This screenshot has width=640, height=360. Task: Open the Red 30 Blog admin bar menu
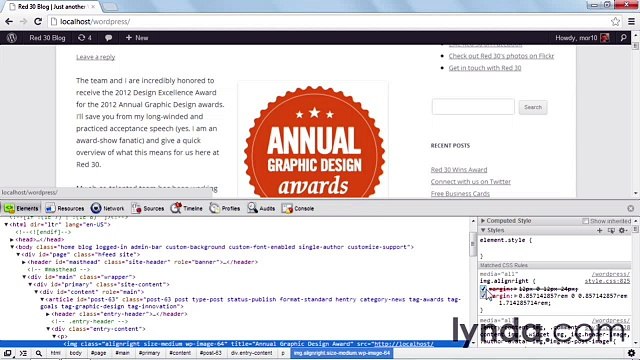(x=47, y=38)
